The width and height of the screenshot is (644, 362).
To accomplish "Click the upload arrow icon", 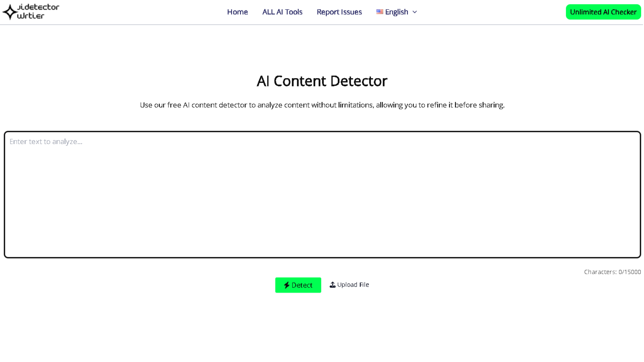I will pos(332,285).
